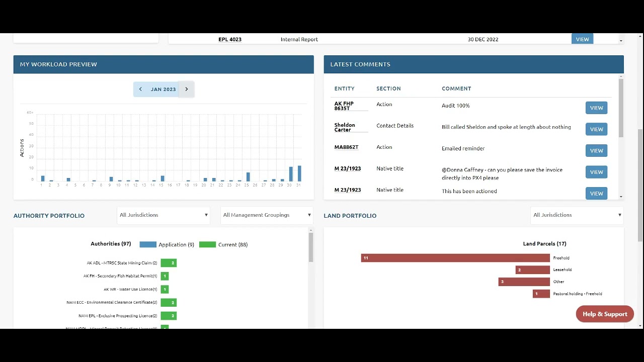The image size is (644, 362).
Task: View the AK FHP 8635T comment
Action: 596,108
